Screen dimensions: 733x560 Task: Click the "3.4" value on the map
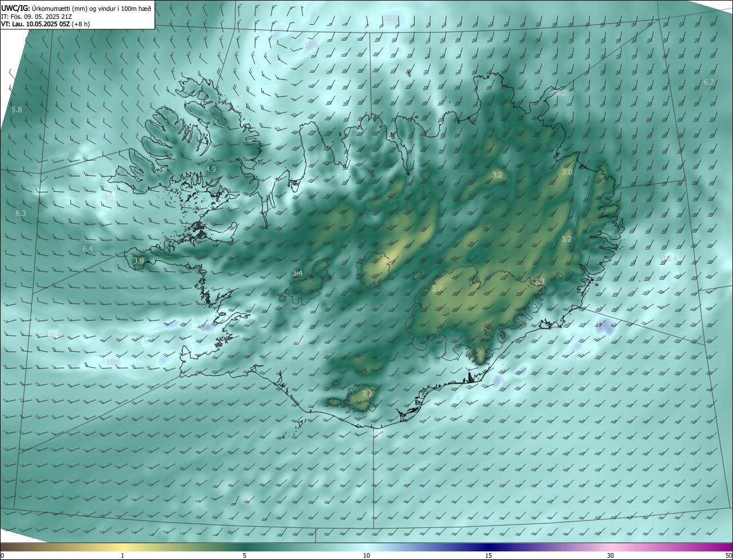297,274
